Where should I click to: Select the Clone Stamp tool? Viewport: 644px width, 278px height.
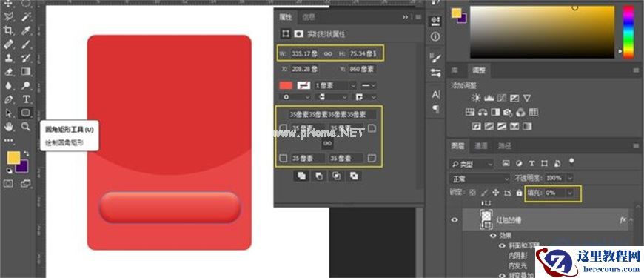click(8, 58)
